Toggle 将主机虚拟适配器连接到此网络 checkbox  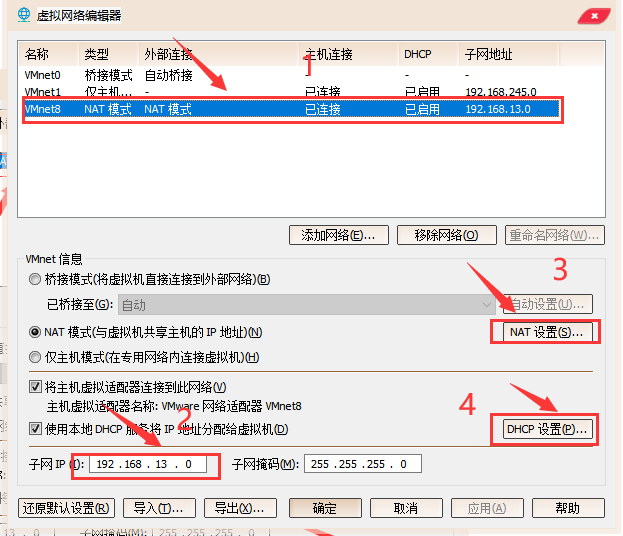(35, 387)
